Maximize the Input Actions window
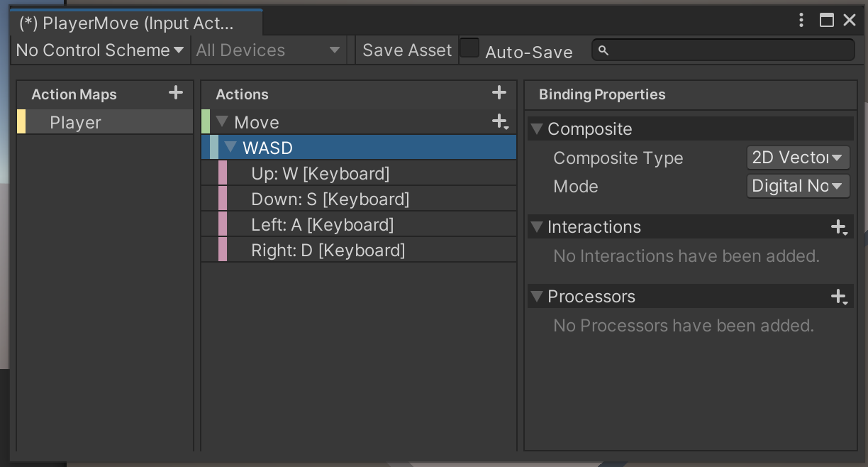 pos(826,20)
